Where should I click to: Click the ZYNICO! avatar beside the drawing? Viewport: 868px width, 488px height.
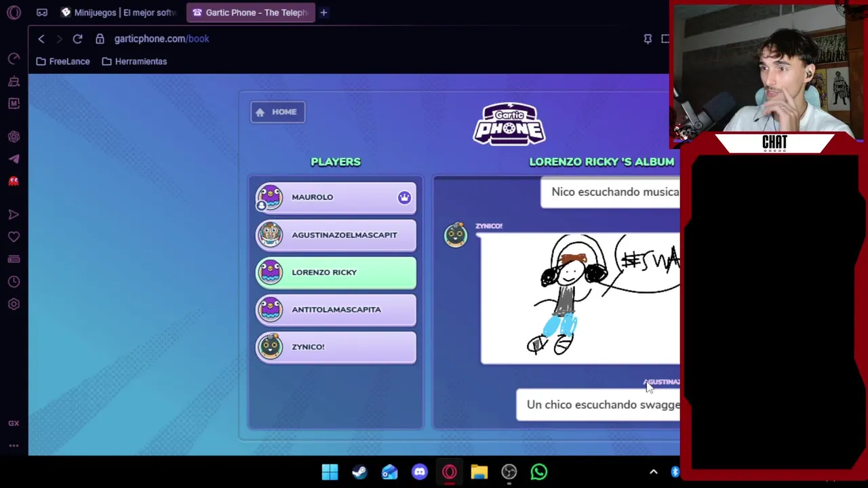(456, 235)
